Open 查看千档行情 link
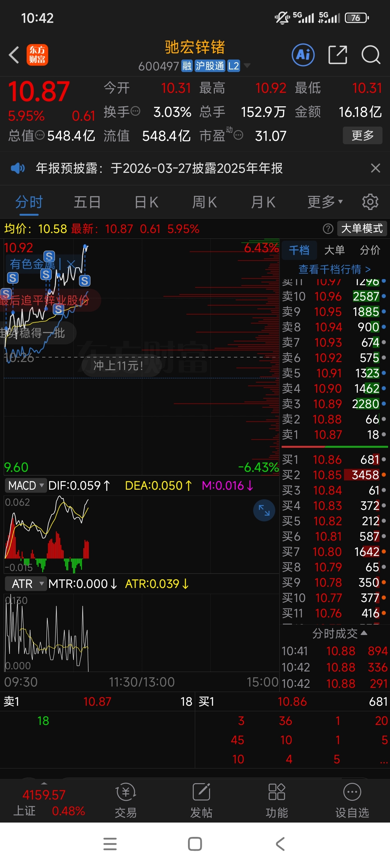This screenshot has height=868, width=390. (x=334, y=269)
